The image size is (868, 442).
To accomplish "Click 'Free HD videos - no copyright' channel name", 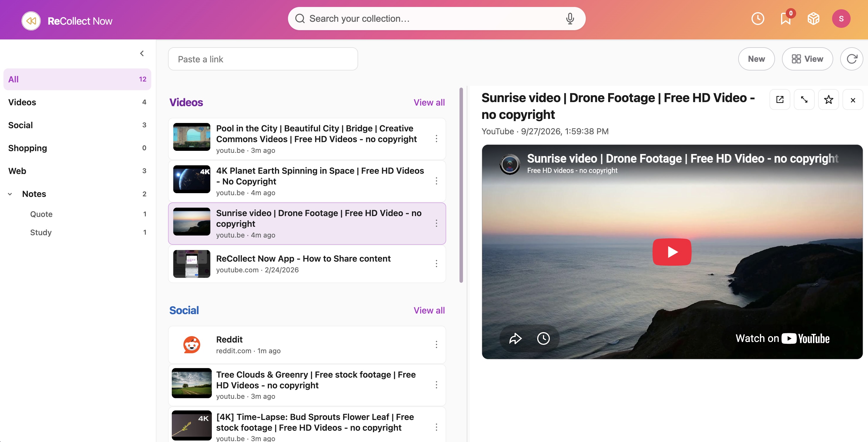I will (x=572, y=171).
